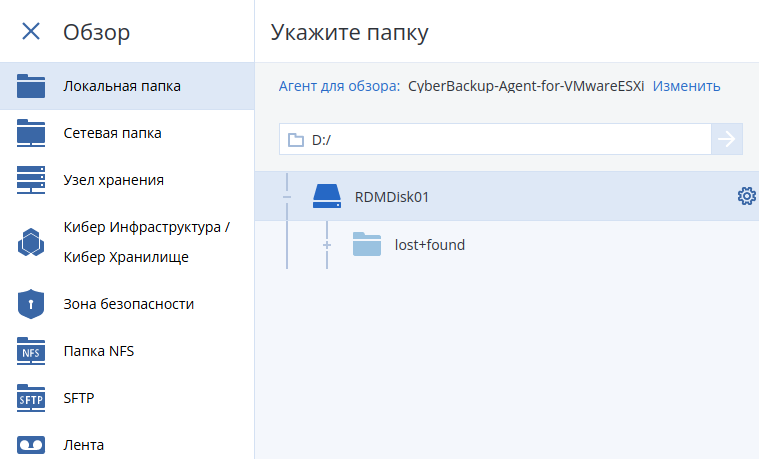The image size is (759, 459).
Task: Expand the lost+found folder node
Action: click(327, 245)
